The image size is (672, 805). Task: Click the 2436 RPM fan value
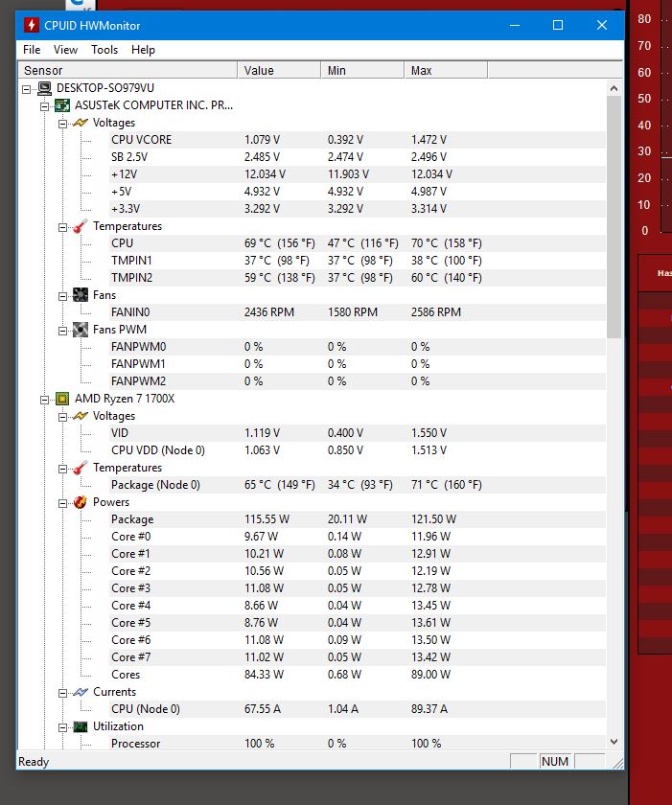pyautogui.click(x=269, y=312)
